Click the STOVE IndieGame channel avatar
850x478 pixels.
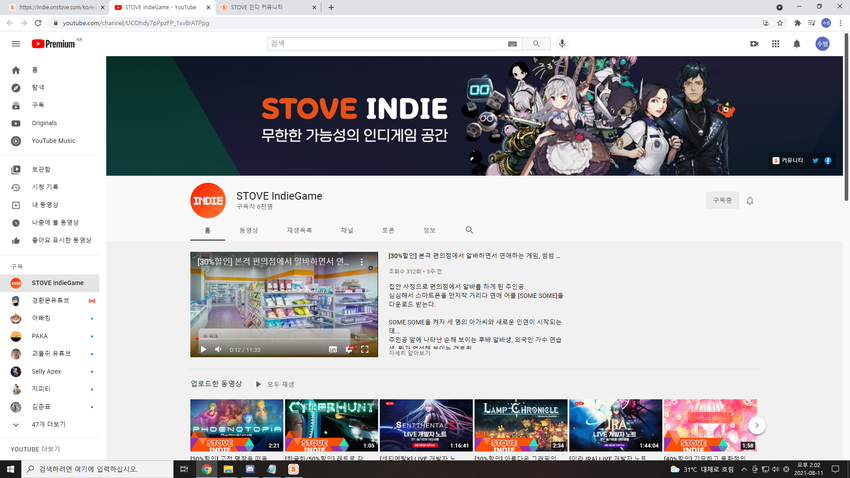coord(208,201)
